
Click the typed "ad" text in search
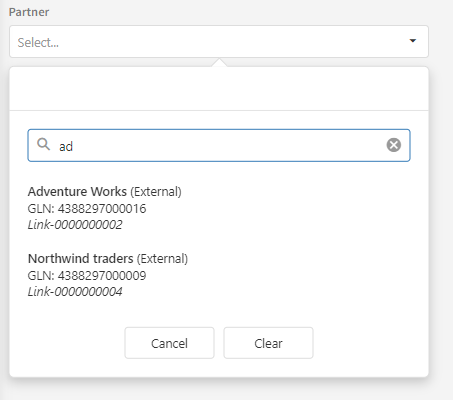point(66,146)
